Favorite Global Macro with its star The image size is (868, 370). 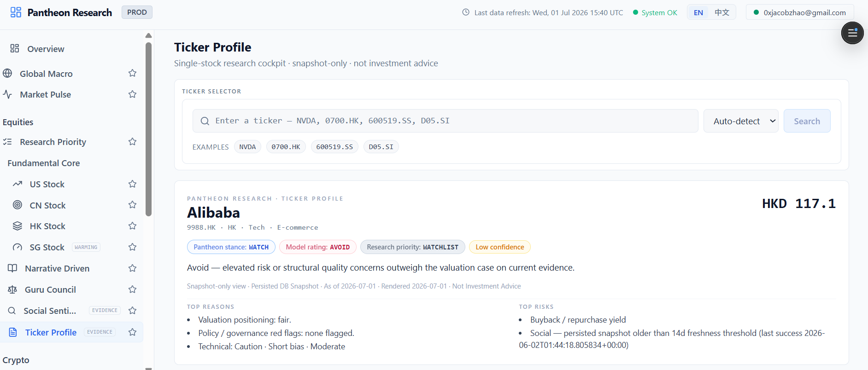tap(132, 73)
